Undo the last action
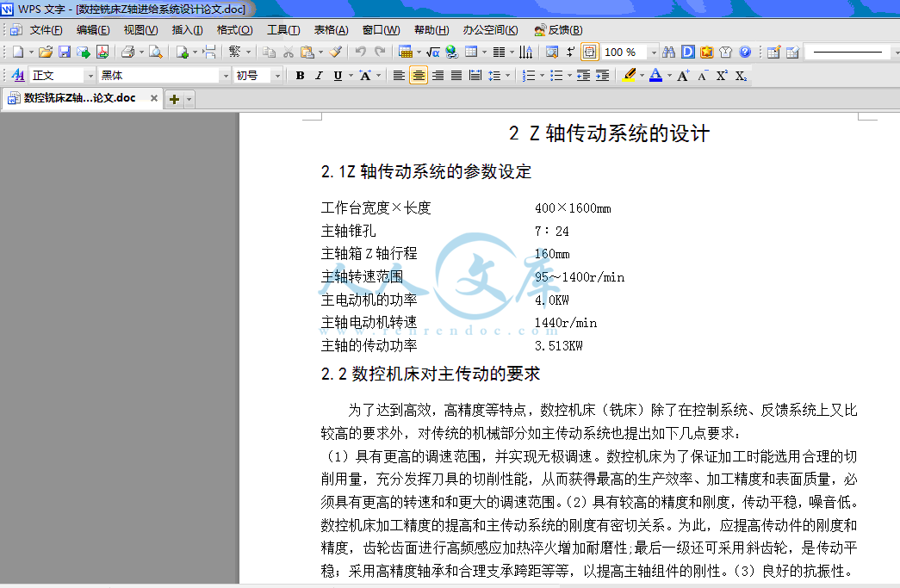Screen dimensions: 900x588 (x=360, y=53)
